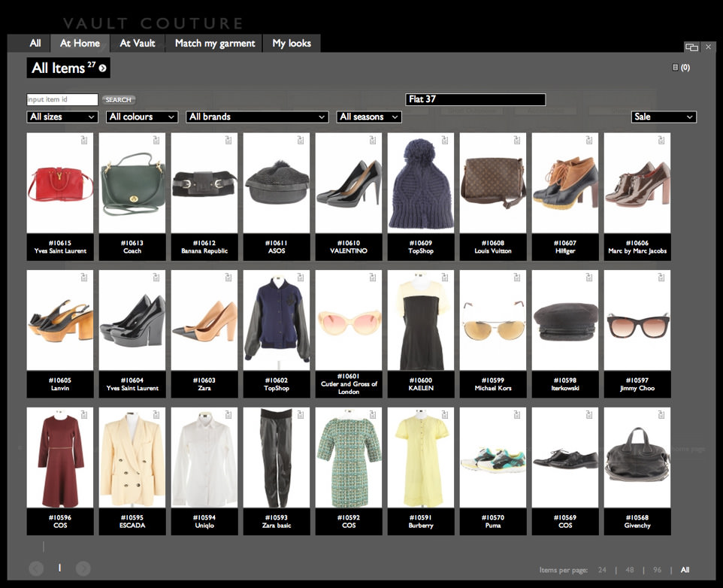Click list icon on Iterkowski #10598 card
The height and width of the screenshot is (588, 723).
pos(589,277)
